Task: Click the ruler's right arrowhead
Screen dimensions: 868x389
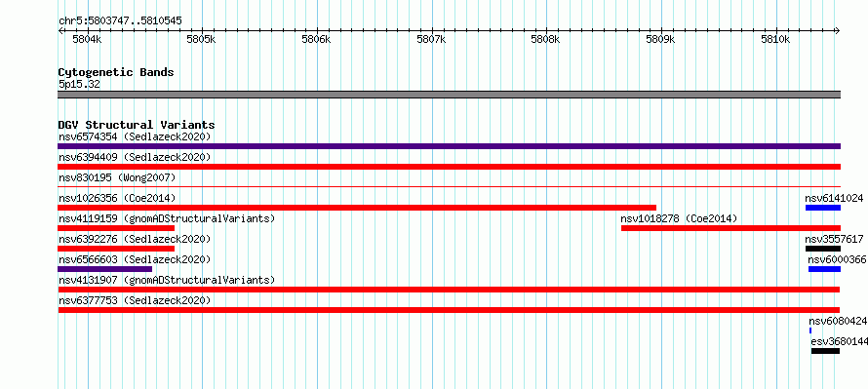Action: pos(838,30)
